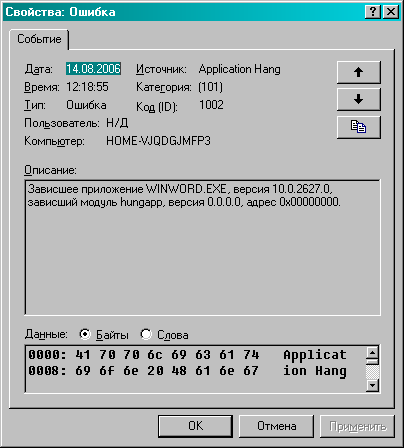Click the scroll down arrow in data box
This screenshot has width=404, height=448.
[372, 386]
